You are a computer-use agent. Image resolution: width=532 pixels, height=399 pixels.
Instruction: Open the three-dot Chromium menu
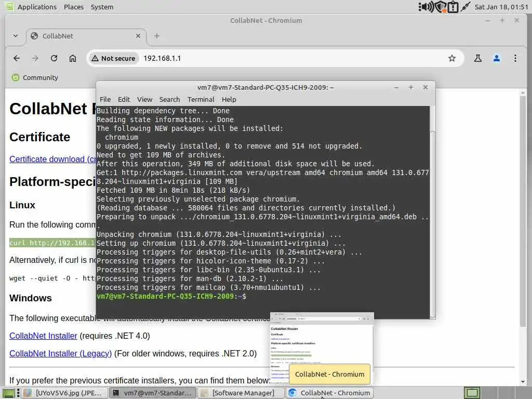point(515,58)
